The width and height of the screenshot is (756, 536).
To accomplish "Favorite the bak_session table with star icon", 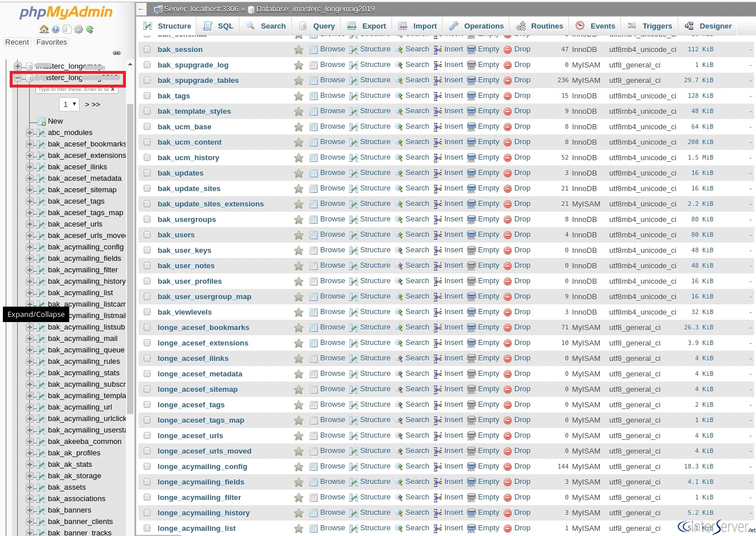I will point(299,50).
